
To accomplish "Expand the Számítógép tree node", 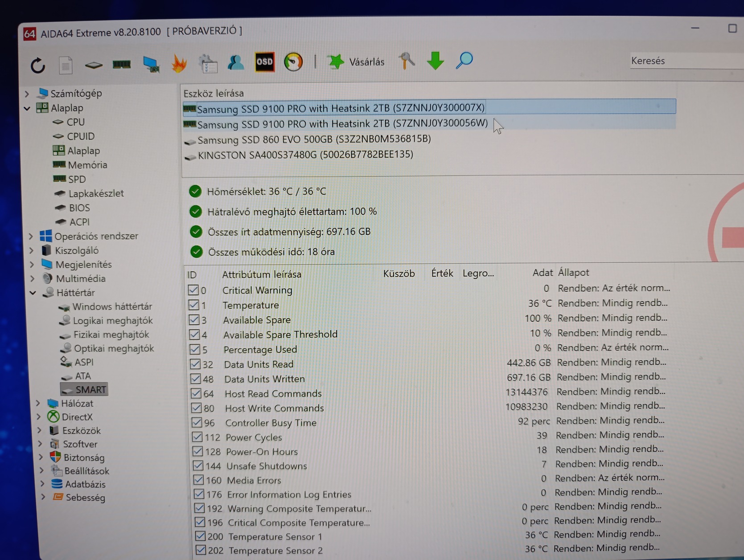I will tap(27, 94).
